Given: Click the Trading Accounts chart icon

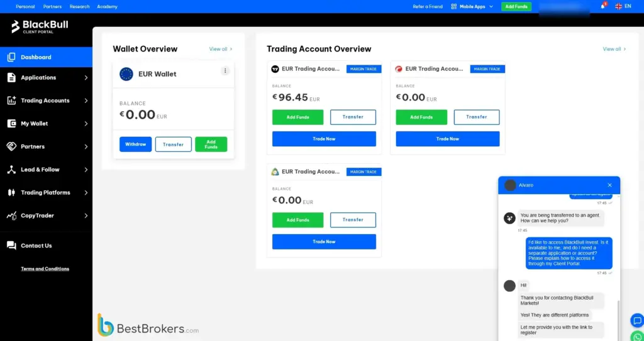Looking at the screenshot, I should pos(11,100).
